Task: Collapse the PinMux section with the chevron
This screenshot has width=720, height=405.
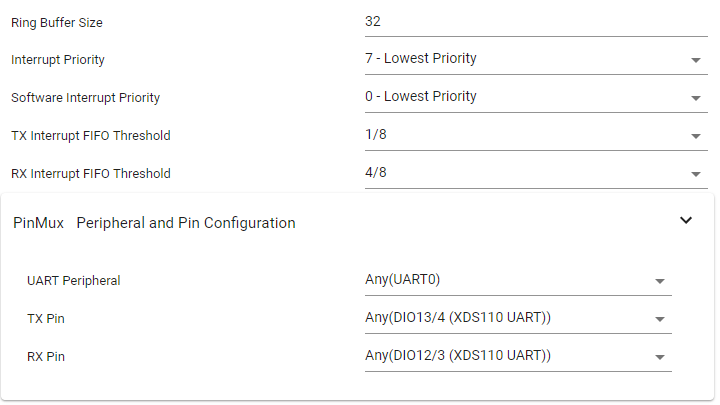Action: [686, 221]
